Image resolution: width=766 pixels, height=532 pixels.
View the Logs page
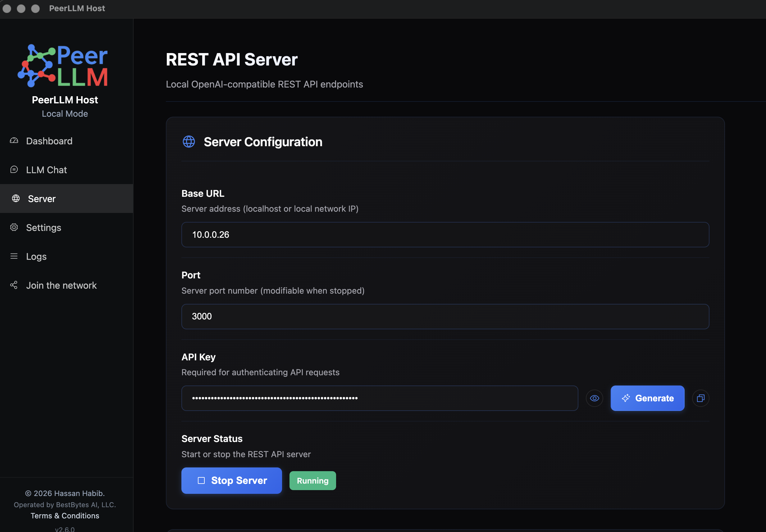coord(66,256)
